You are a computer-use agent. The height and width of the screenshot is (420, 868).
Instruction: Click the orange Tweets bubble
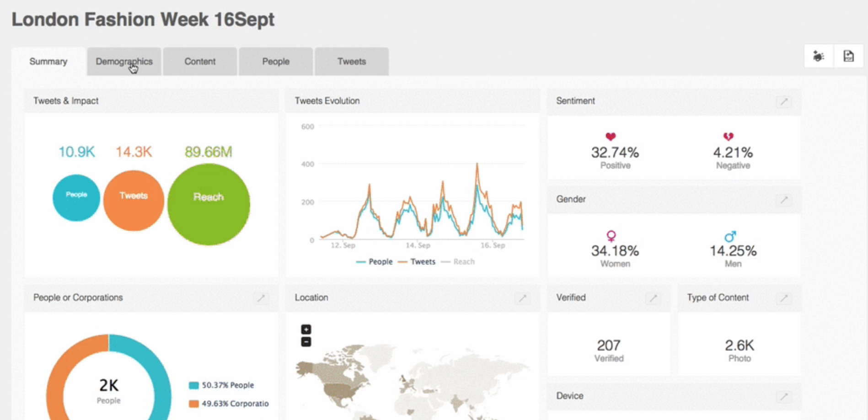(134, 200)
